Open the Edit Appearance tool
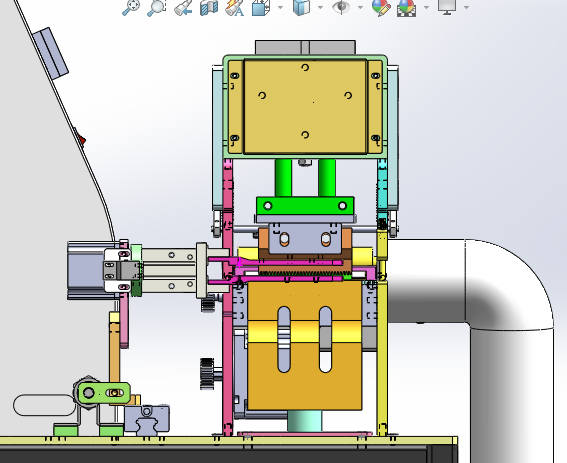 tap(381, 7)
